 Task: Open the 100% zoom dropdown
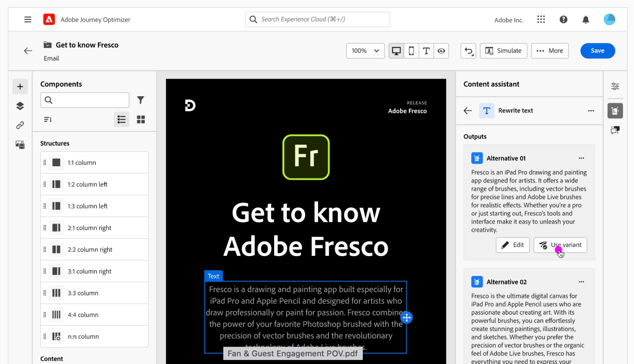[365, 51]
